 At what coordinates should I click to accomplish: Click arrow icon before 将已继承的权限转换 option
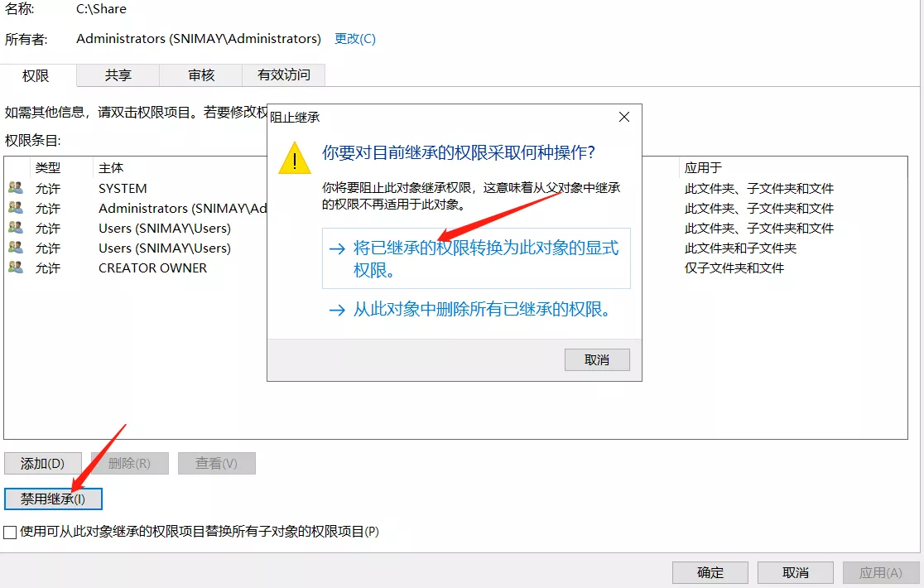[337, 248]
